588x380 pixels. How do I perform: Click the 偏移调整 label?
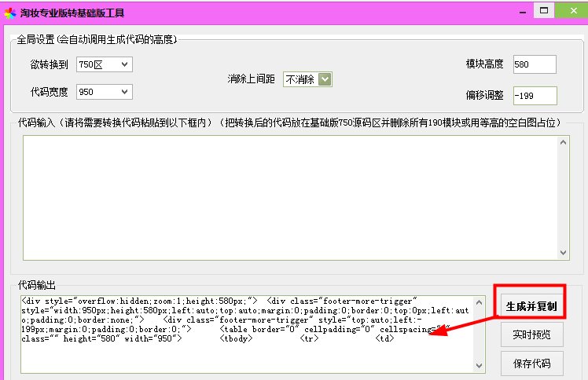tap(484, 95)
